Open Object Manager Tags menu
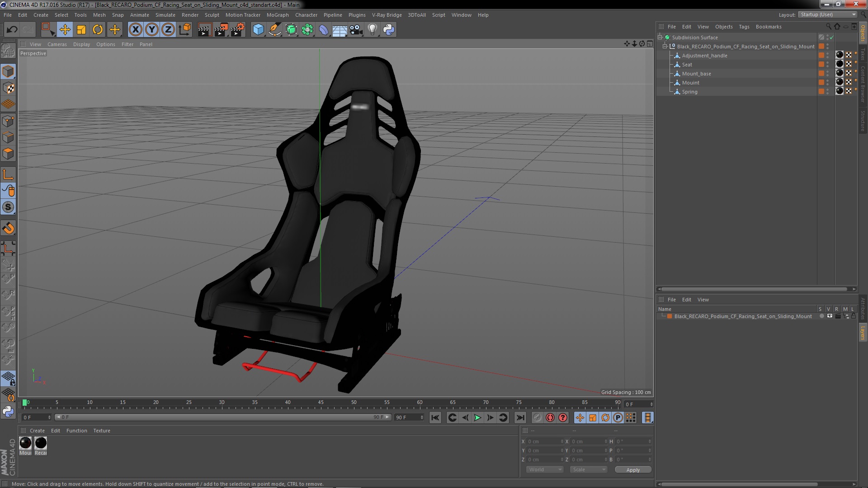 744,27
